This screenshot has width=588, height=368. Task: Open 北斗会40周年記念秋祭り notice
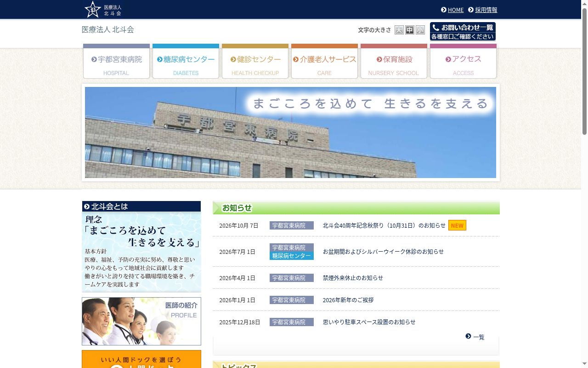(384, 225)
